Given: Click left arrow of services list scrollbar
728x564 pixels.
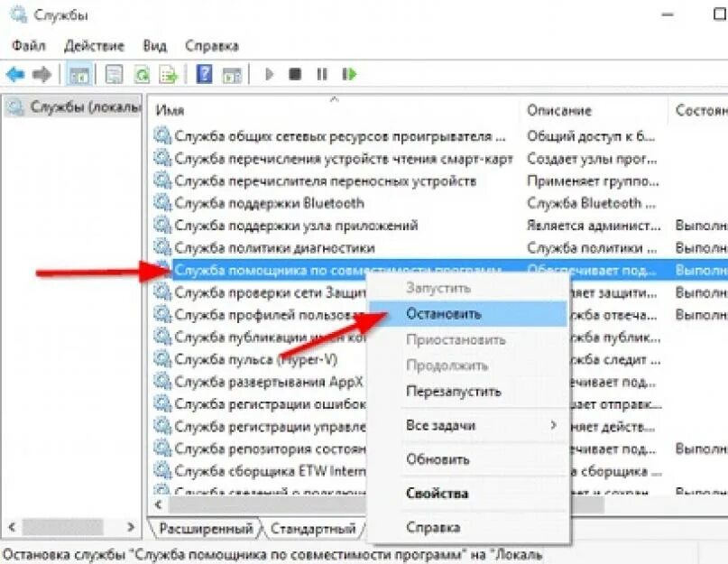Looking at the screenshot, I should coord(159,504).
